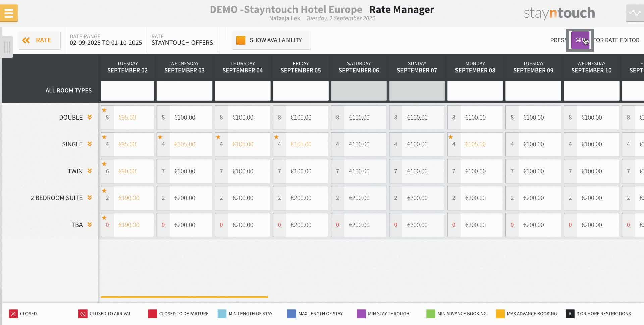Open DOUBLE rate €95.00 on September 02

pyautogui.click(x=127, y=118)
